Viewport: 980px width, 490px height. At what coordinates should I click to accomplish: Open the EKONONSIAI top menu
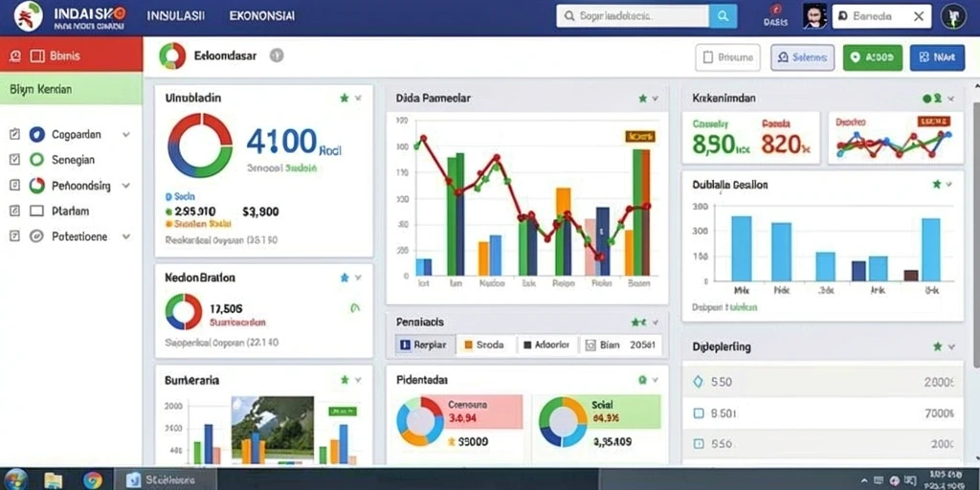262,15
